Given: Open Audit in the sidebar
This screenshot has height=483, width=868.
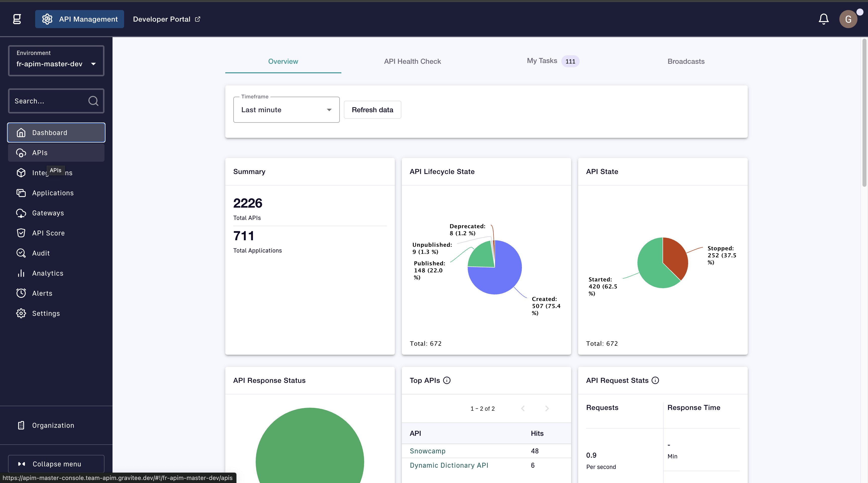Looking at the screenshot, I should (41, 253).
